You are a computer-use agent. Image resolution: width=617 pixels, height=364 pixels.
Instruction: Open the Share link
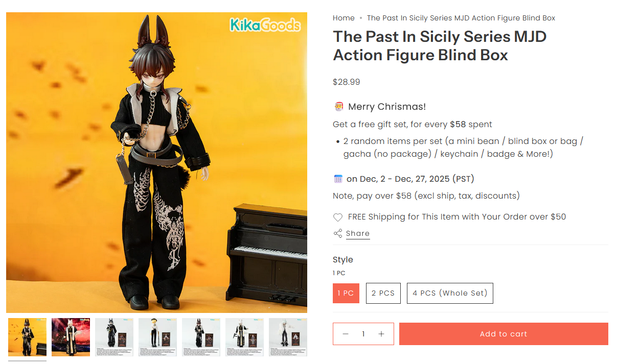(x=358, y=233)
